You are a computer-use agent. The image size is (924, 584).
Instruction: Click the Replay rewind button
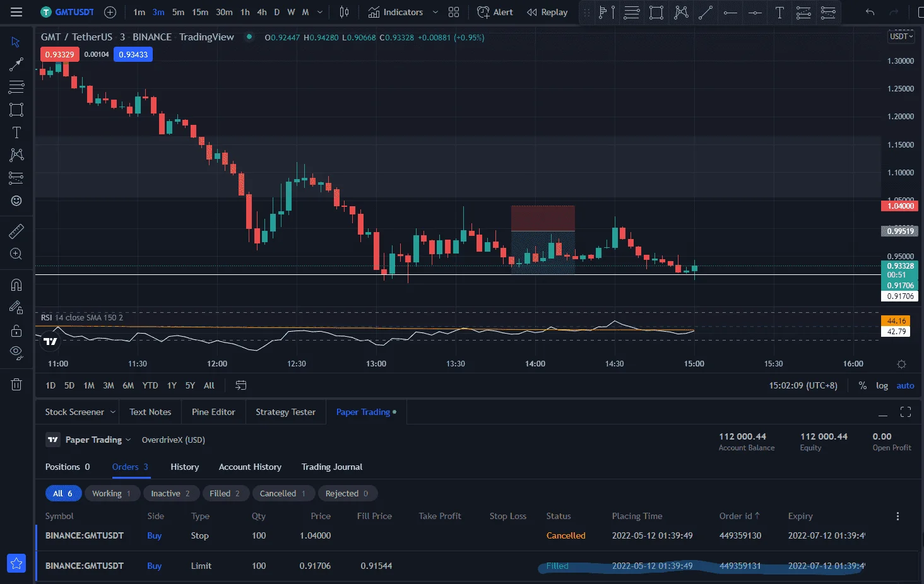tap(547, 12)
